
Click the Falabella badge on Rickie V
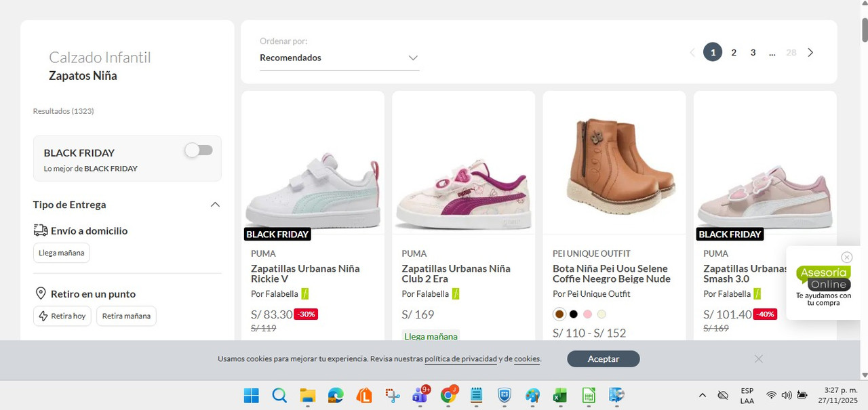coord(305,294)
